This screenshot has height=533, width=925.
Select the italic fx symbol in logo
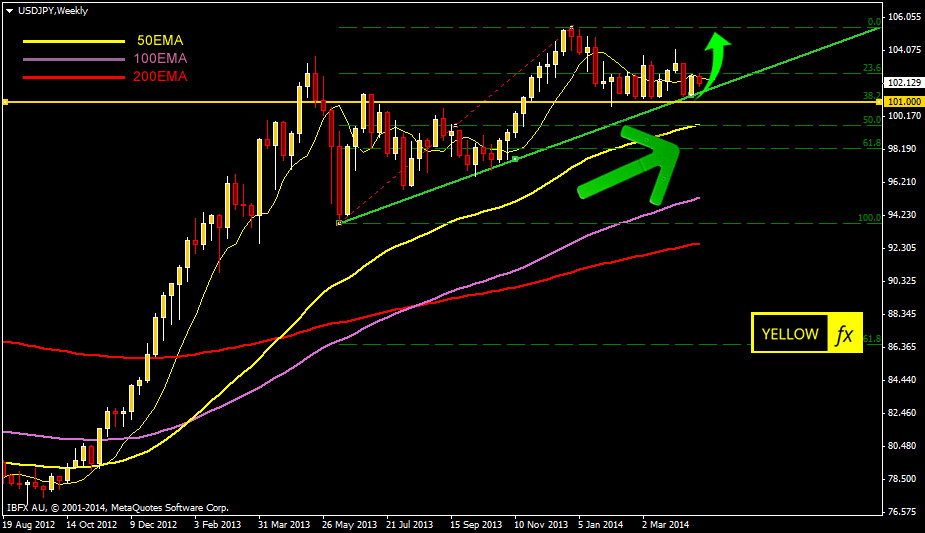[x=843, y=335]
